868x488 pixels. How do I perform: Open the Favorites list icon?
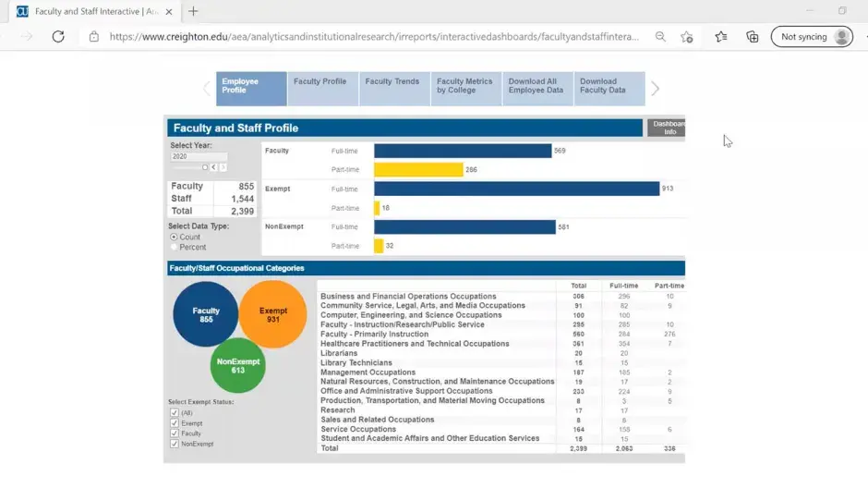coord(720,37)
